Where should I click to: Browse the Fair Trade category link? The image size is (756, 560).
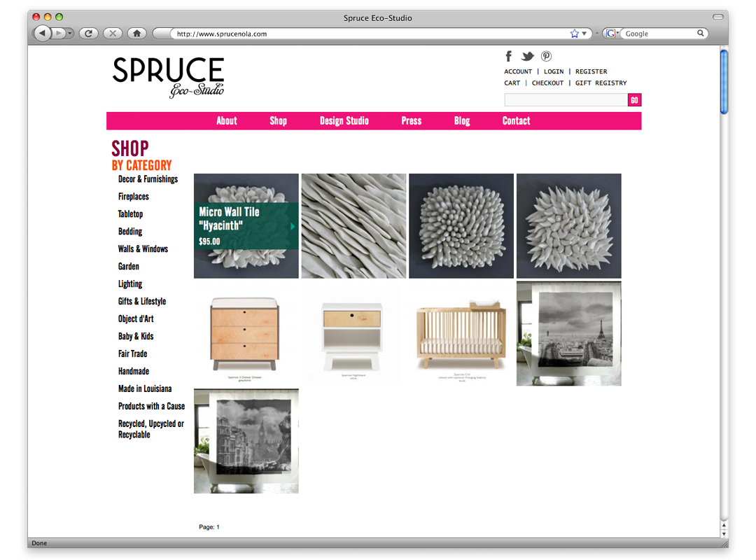point(132,353)
